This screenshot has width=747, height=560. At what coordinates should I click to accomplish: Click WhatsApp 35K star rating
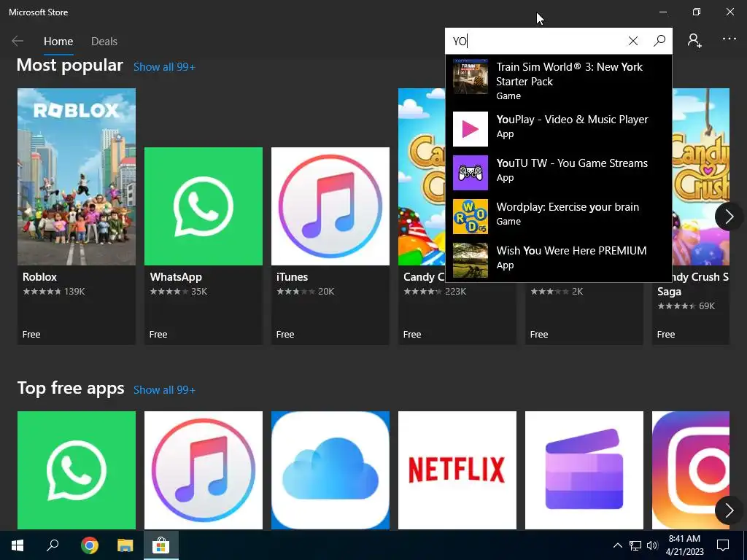(178, 292)
